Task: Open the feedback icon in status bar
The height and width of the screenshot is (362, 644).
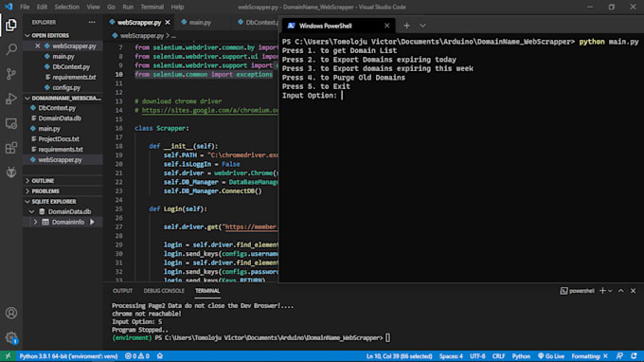Action: coord(619,356)
